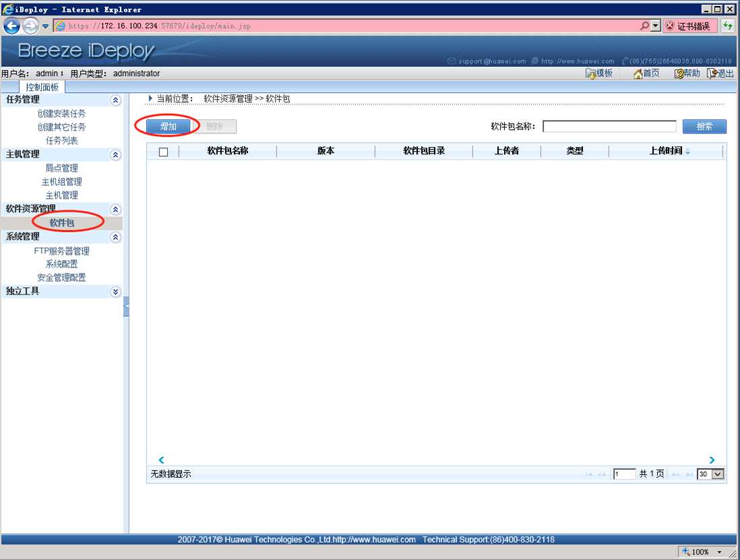Collapse the left sidebar splitter handle
This screenshot has width=740, height=560.
[x=126, y=307]
